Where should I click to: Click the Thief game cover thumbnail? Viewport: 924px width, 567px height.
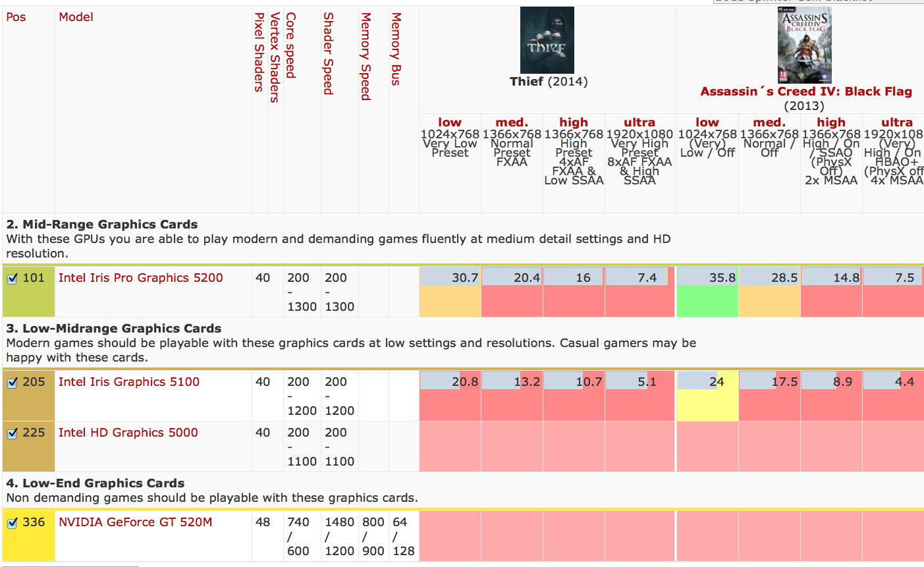point(547,40)
